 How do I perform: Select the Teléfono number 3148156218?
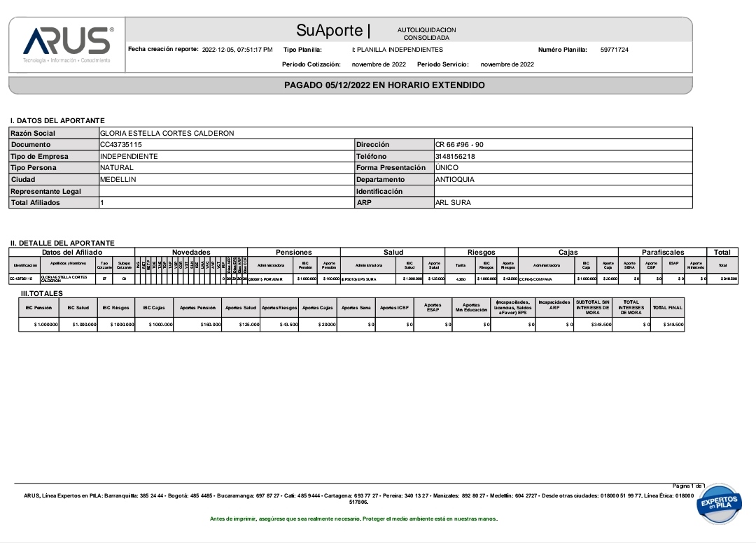(x=455, y=157)
